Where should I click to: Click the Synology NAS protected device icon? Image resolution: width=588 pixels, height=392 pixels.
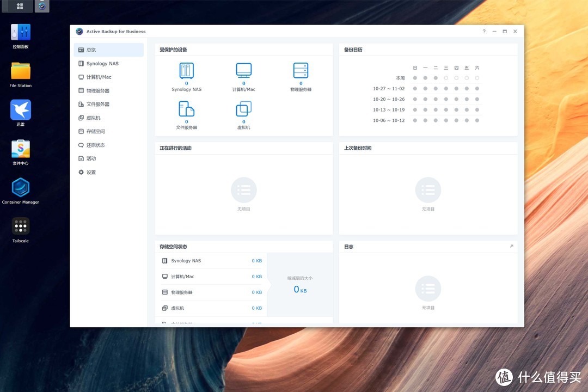point(186,71)
